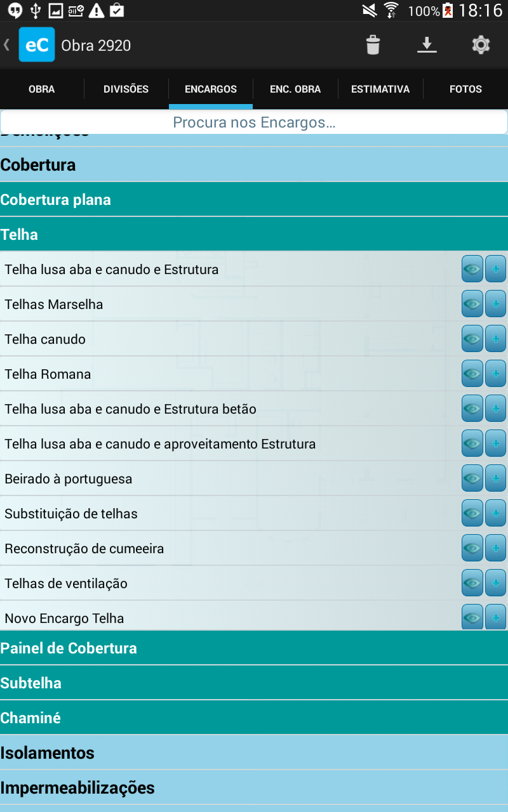
Task: Select Telha lusa aba e canudo e Estrutura betão
Action: (x=131, y=409)
